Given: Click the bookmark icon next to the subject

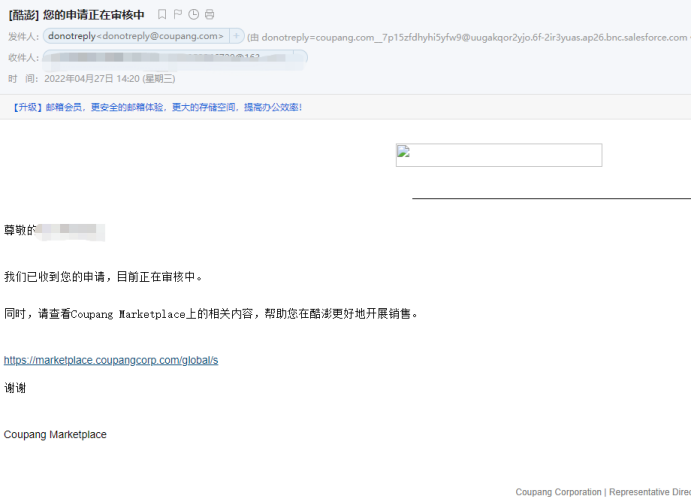Looking at the screenshot, I should 162,15.
